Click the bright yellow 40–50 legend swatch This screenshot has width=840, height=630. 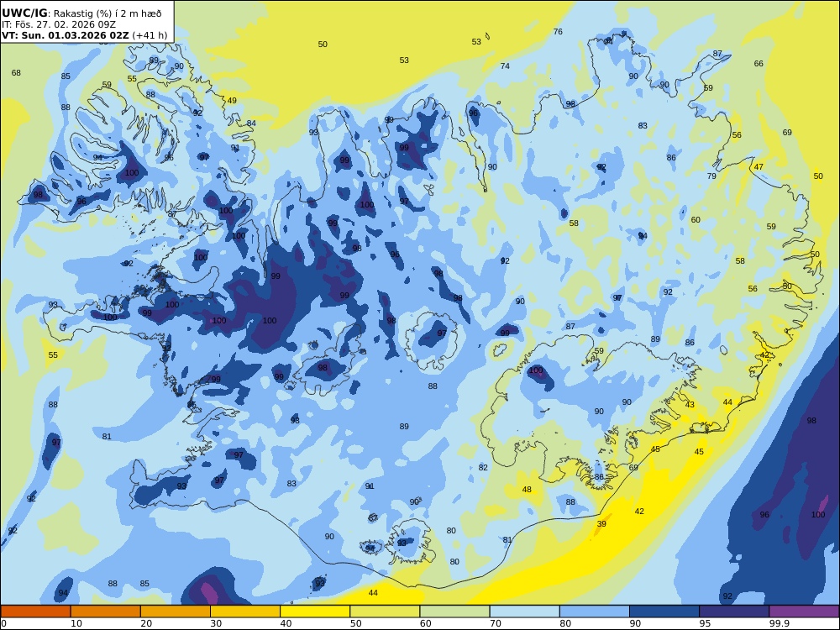pyautogui.click(x=315, y=612)
